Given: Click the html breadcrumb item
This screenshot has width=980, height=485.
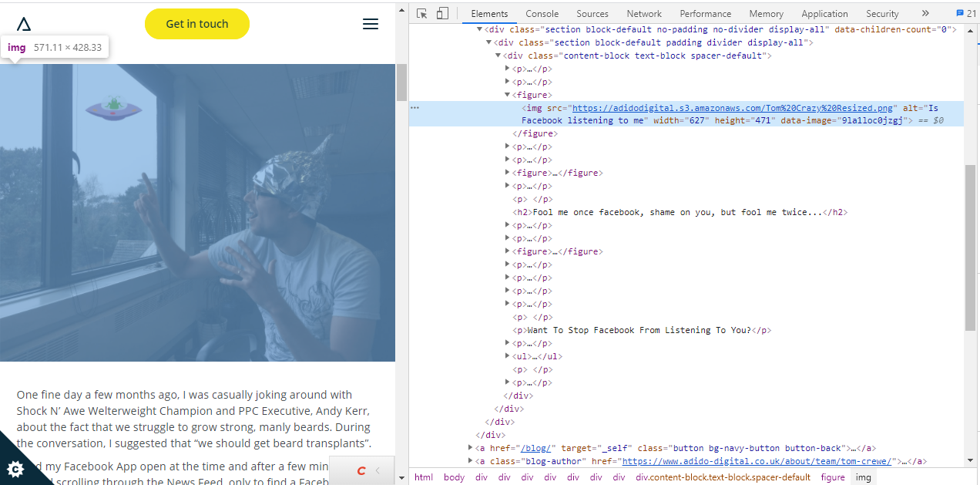Looking at the screenshot, I should [x=424, y=477].
